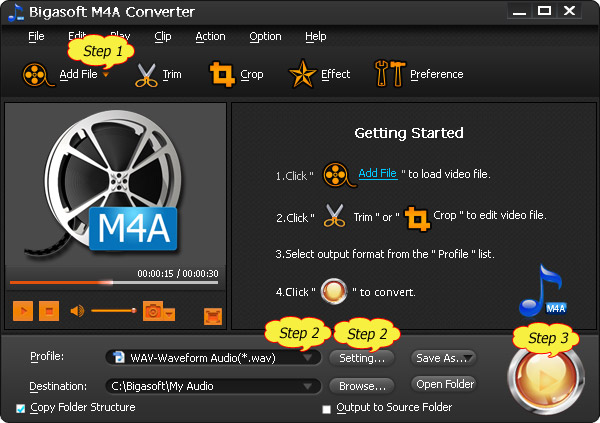Minimize the Bigasoft M4A Converter window
The image size is (600, 423).
tap(519, 11)
